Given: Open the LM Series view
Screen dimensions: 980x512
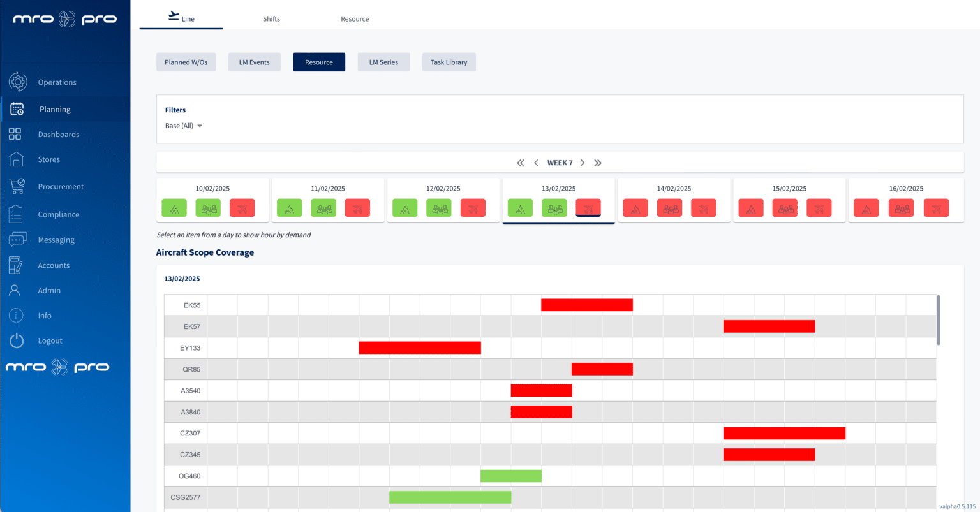Looking at the screenshot, I should (x=383, y=62).
